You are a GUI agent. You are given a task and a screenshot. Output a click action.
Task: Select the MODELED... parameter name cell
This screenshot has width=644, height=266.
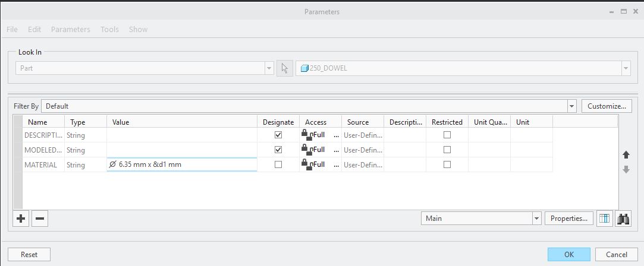pyautogui.click(x=43, y=150)
